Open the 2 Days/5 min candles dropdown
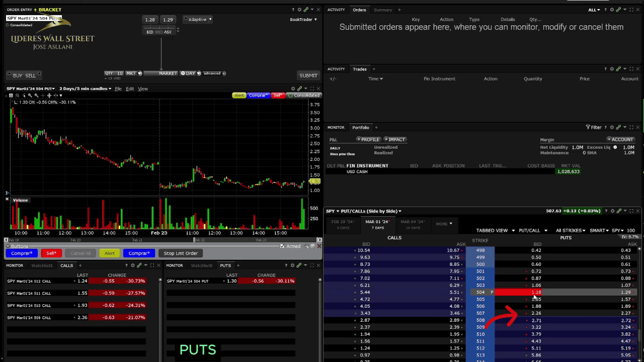Screen dimensions: 644x362 [85, 88]
